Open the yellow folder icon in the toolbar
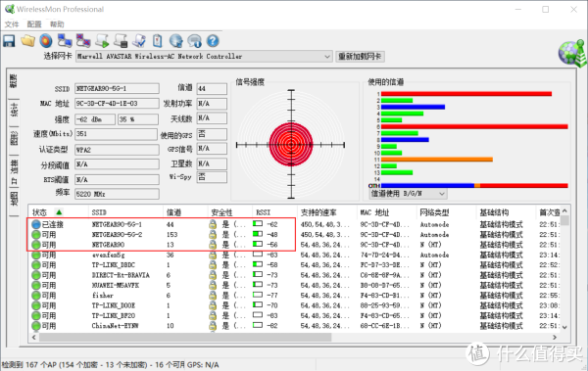Screen dimensions: 588x371 27,41
